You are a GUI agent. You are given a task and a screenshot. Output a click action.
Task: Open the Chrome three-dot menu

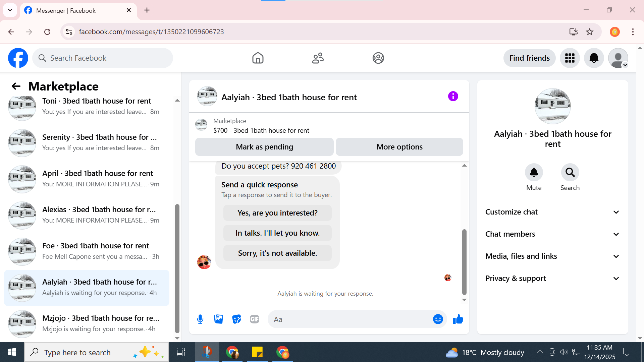[633, 32]
